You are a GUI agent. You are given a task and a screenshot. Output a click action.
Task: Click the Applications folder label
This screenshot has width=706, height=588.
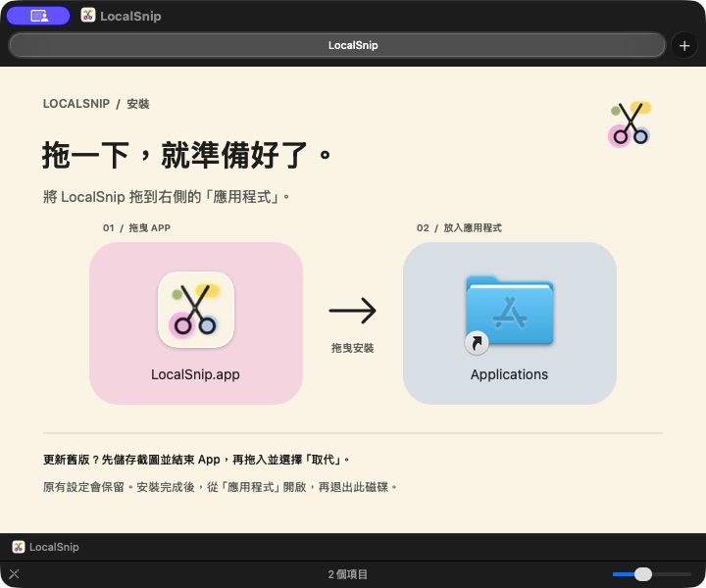tap(509, 374)
